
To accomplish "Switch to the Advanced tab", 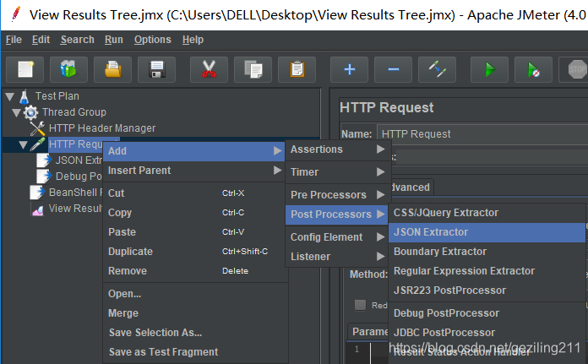I will (411, 187).
